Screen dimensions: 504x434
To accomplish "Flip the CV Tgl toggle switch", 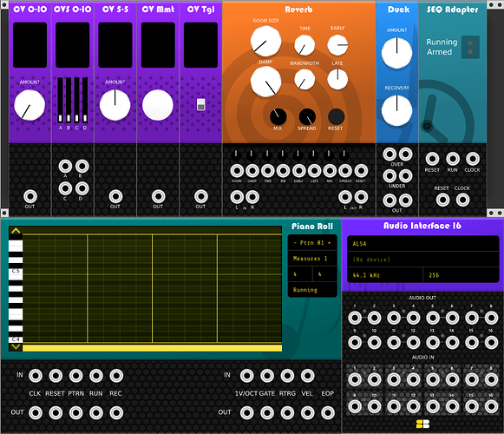I will click(201, 104).
